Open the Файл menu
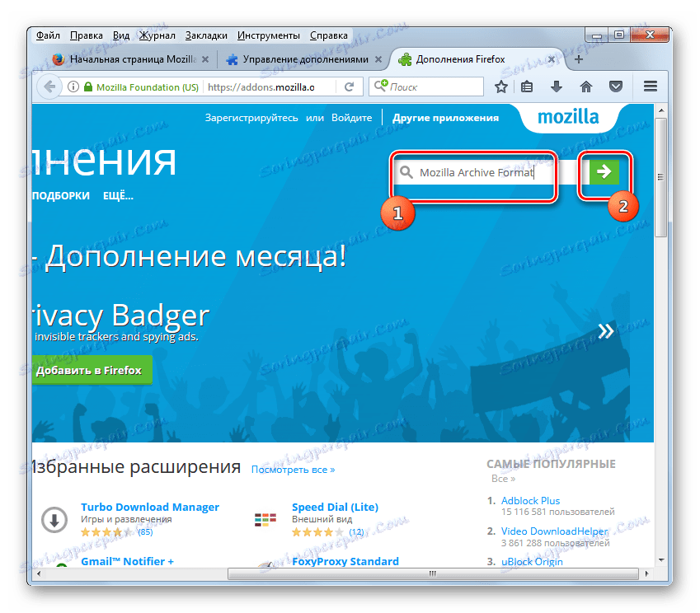 (48, 35)
